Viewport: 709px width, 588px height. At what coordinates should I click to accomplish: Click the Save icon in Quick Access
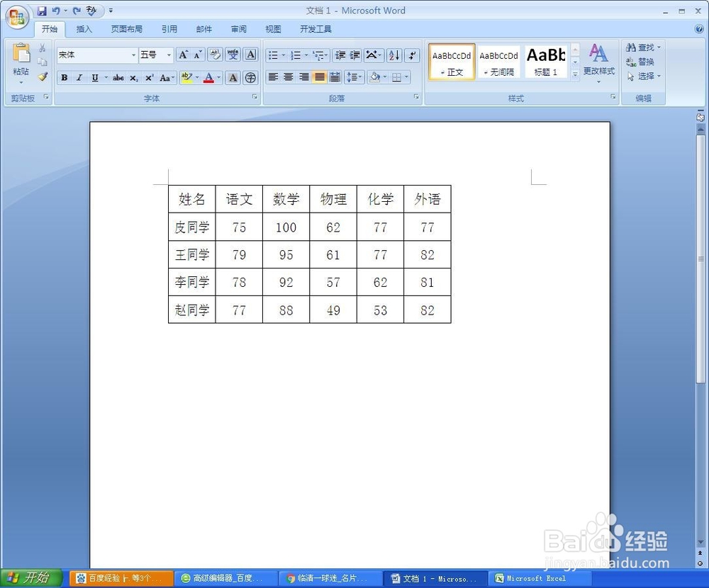click(x=42, y=11)
